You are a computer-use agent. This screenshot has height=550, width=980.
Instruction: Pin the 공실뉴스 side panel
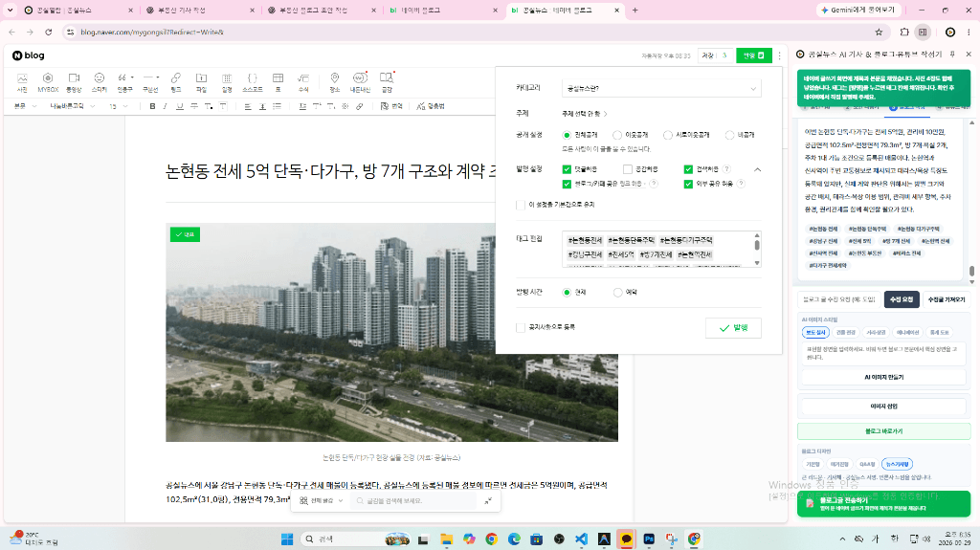[x=952, y=55]
